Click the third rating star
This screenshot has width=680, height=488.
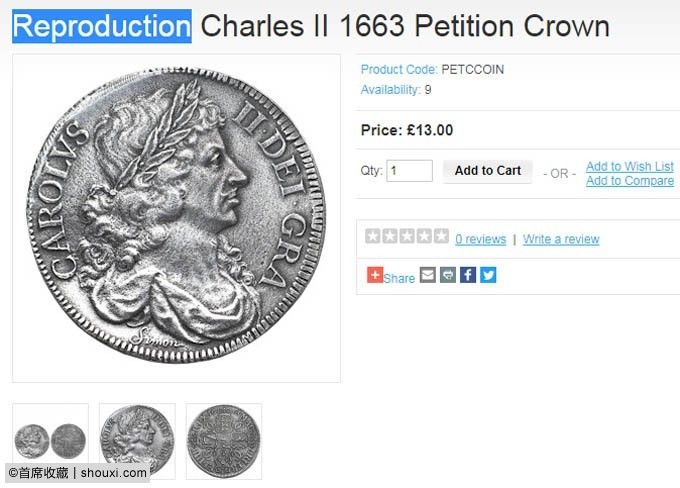407,237
